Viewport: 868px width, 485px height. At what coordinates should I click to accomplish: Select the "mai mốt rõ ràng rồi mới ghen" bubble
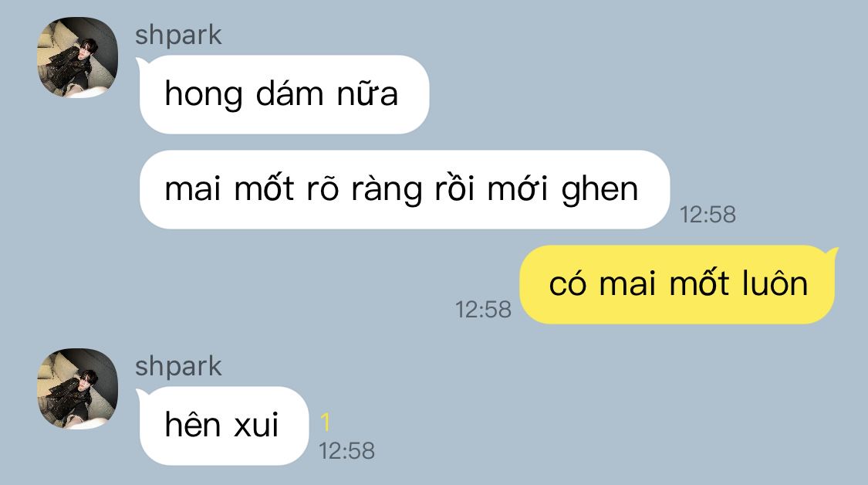click(x=404, y=189)
